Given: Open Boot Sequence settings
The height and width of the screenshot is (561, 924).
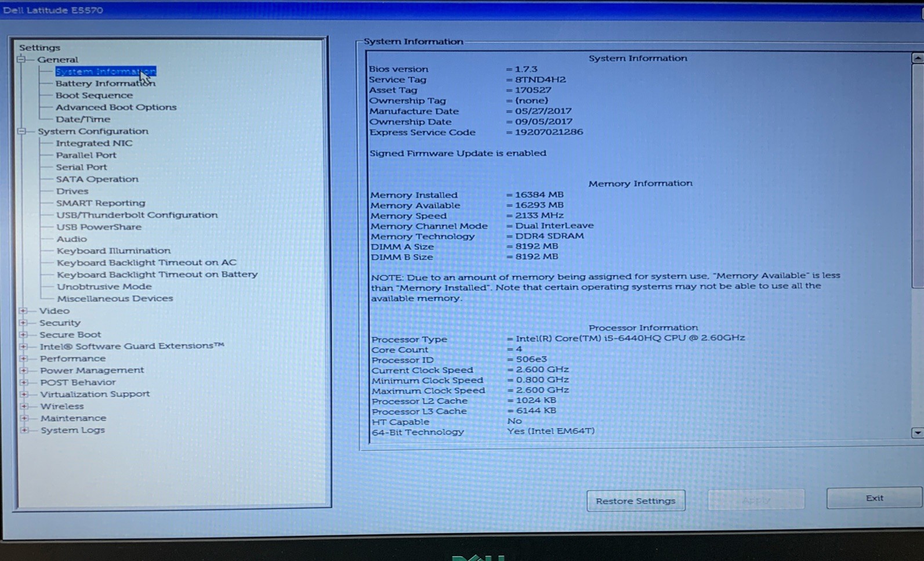Looking at the screenshot, I should [x=94, y=95].
